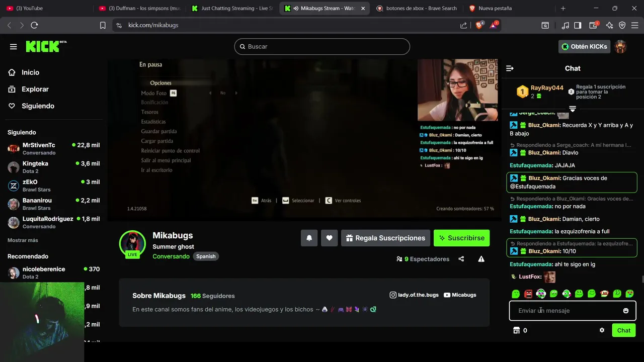Go back to previous page

[x=9, y=25]
